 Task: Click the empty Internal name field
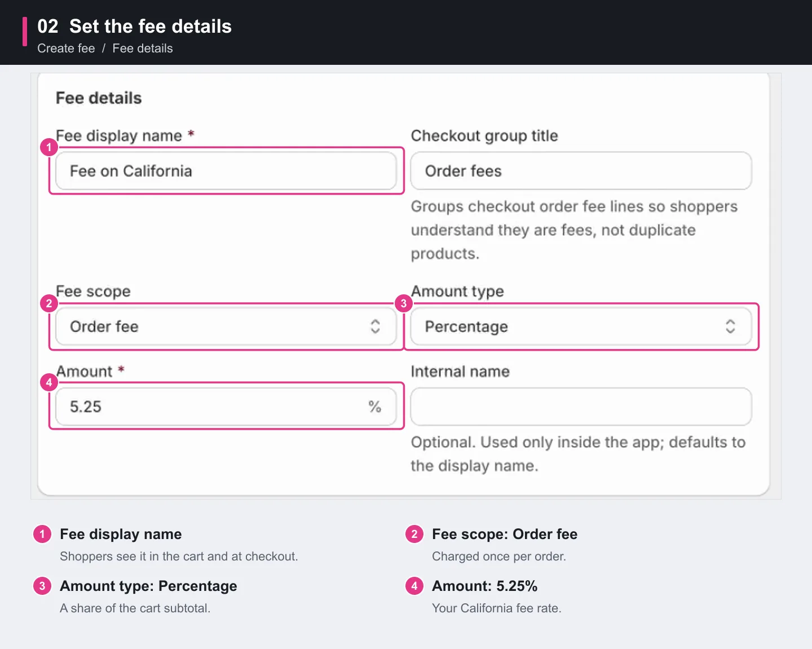pos(581,407)
